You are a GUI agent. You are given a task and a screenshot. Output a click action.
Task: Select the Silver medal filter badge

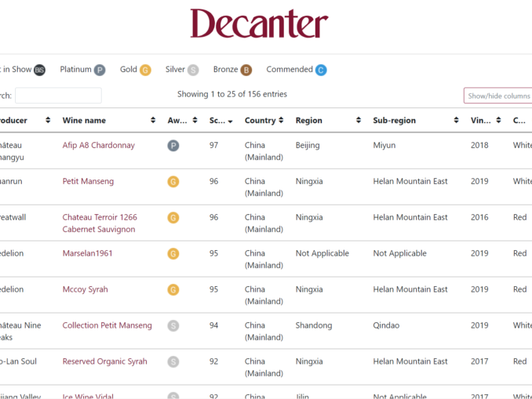click(x=193, y=70)
